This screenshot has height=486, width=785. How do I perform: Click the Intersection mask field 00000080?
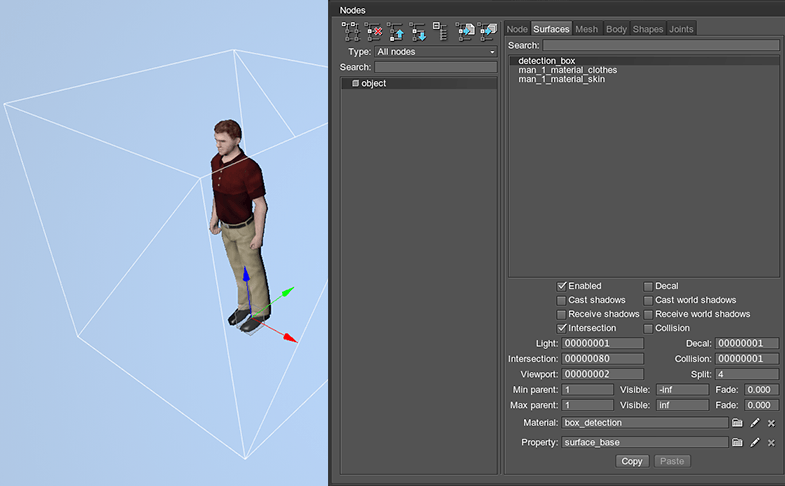602,358
